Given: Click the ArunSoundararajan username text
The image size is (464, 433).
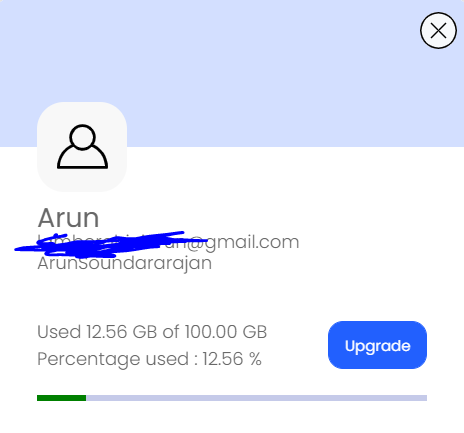Looking at the screenshot, I should (x=124, y=263).
